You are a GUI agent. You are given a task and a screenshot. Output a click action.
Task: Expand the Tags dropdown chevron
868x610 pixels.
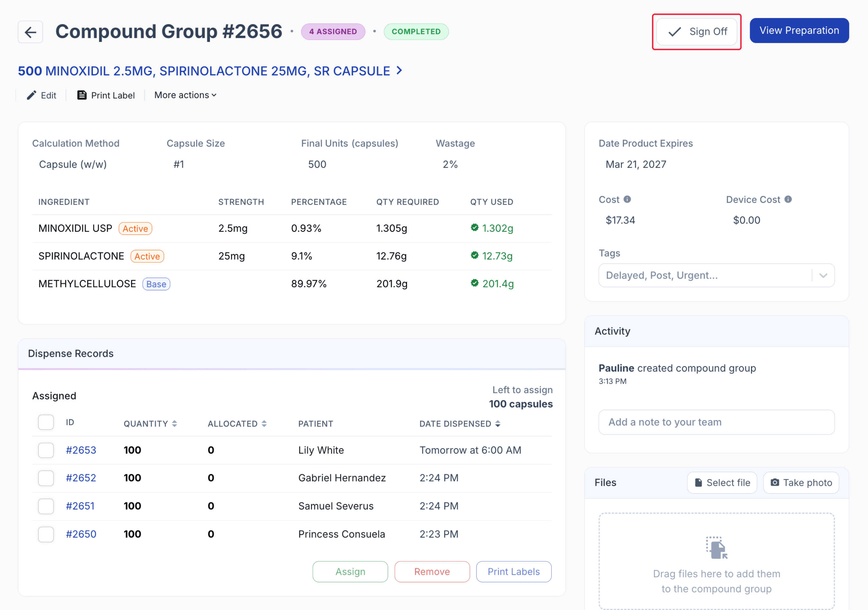(823, 275)
